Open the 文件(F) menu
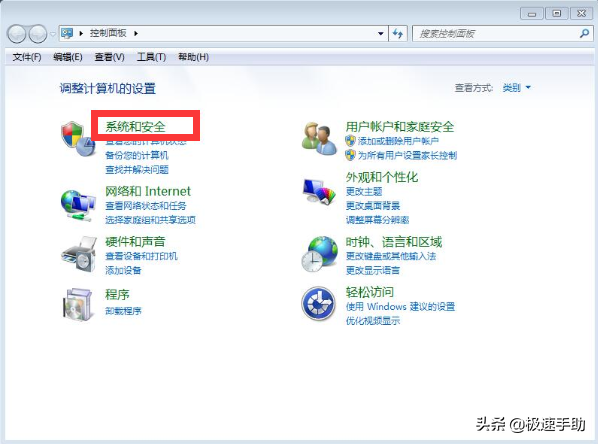This screenshot has height=444, width=598. click(x=27, y=57)
